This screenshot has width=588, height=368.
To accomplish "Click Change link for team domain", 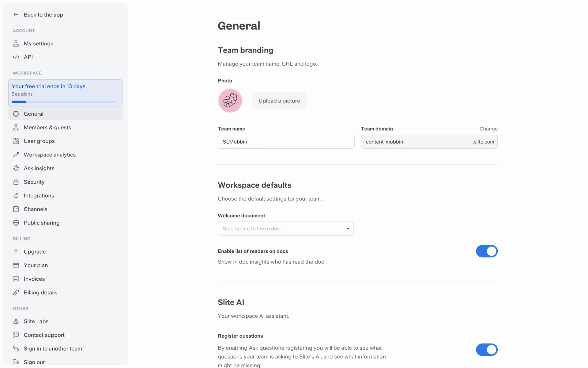I will click(x=488, y=129).
